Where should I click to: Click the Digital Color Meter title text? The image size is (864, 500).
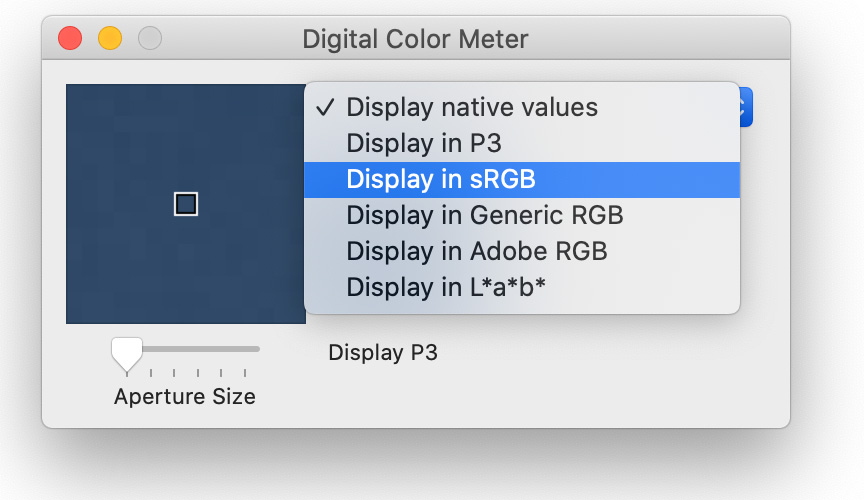tap(415, 39)
